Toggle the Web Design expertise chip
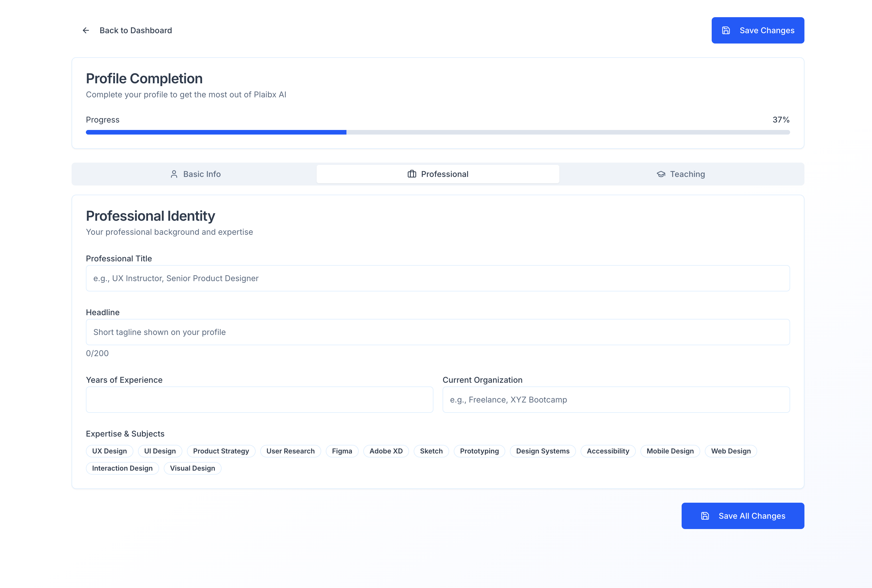This screenshot has width=872, height=588. [731, 451]
